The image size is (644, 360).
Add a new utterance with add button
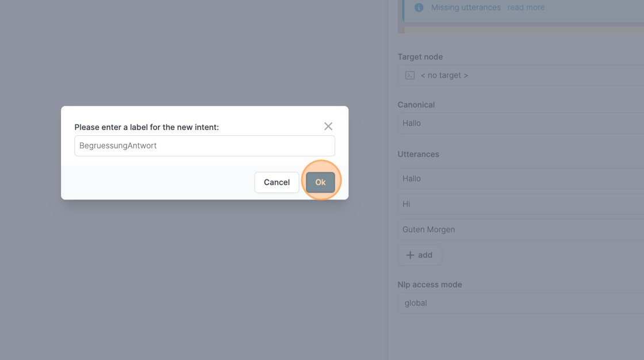pyautogui.click(x=419, y=255)
